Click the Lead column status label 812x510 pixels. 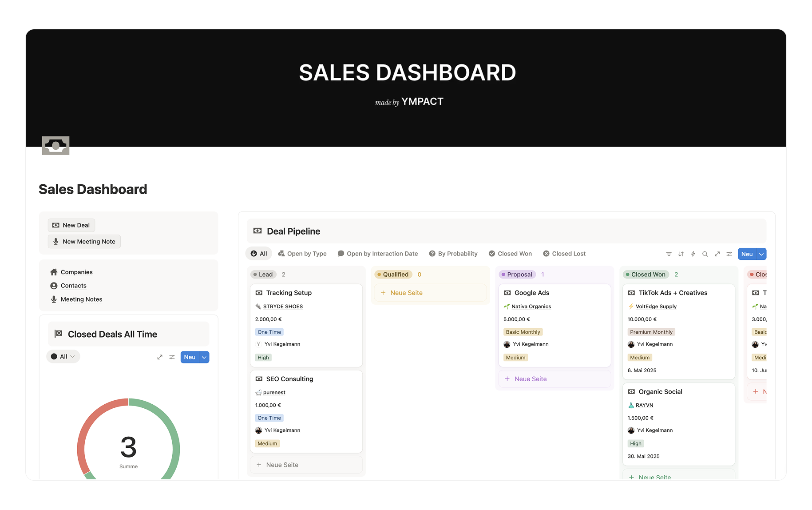coord(264,275)
